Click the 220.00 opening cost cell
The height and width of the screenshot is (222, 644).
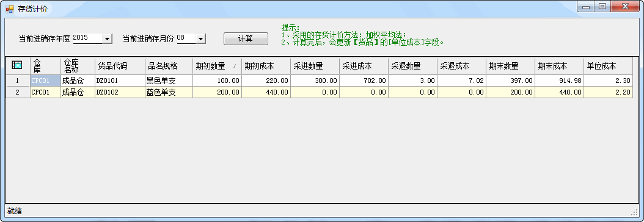coord(266,81)
